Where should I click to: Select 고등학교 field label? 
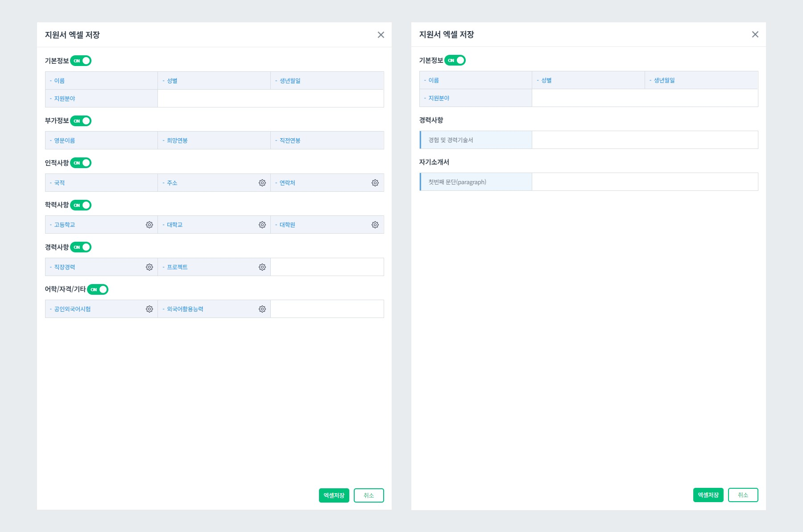pos(65,225)
